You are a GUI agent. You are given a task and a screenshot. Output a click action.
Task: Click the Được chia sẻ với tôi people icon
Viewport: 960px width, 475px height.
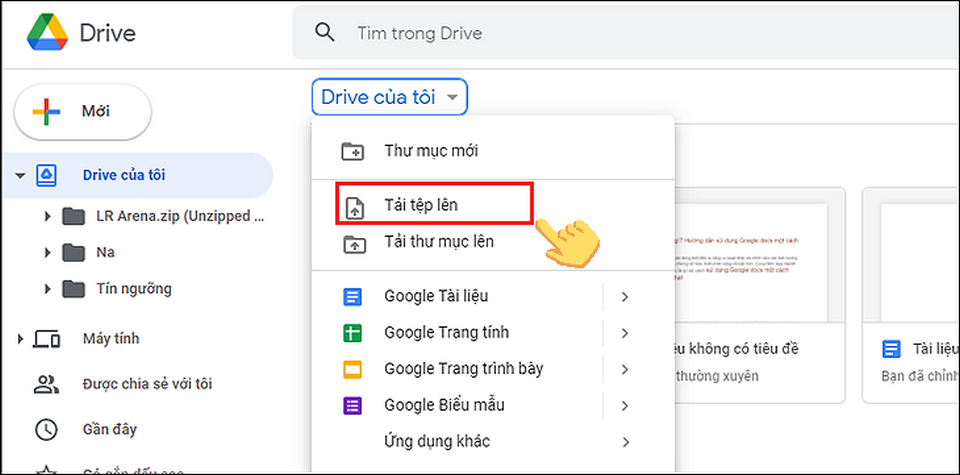pos(46,384)
